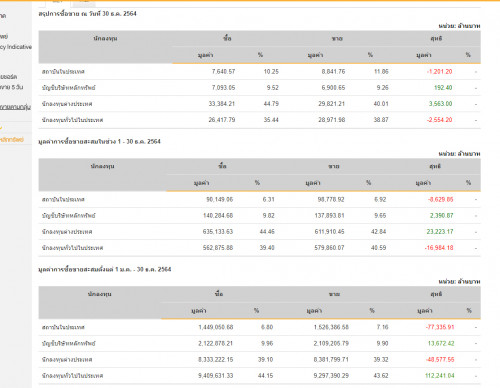Click the -1,201.20 net value
The image size is (500, 388).
click(439, 72)
